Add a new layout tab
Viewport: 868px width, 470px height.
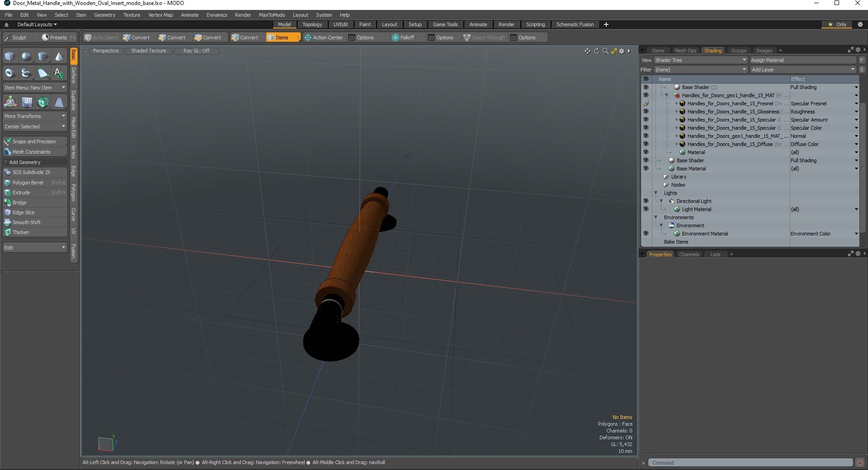606,24
